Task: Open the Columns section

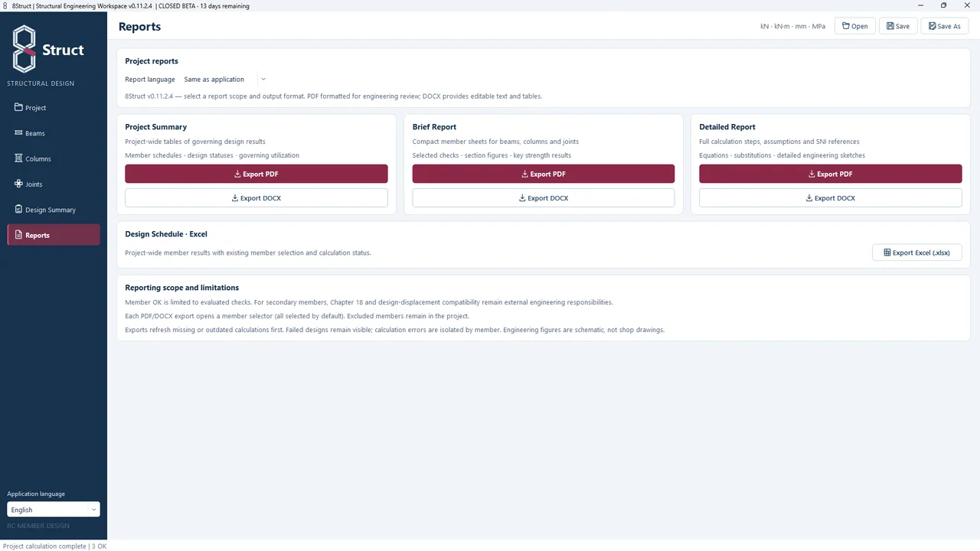Action: click(54, 158)
